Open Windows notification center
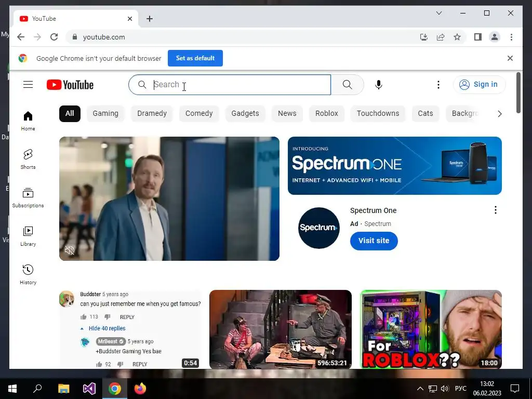Viewport: 532px width, 399px height. 515,389
